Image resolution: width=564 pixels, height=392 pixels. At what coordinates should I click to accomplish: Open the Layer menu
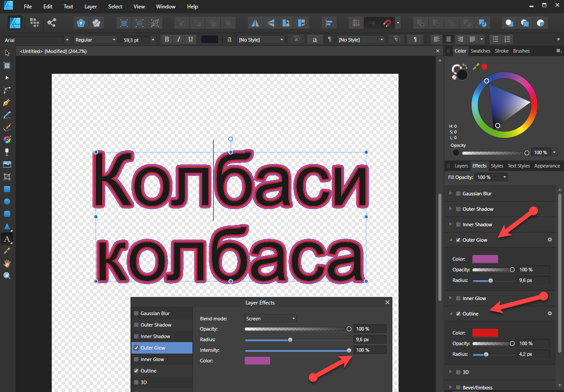coord(91,7)
